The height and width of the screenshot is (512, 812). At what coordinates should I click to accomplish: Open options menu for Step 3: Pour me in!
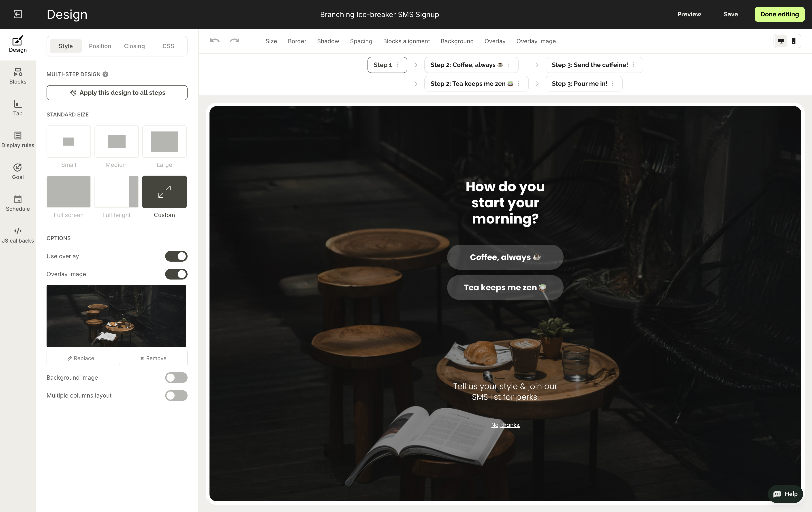click(613, 84)
